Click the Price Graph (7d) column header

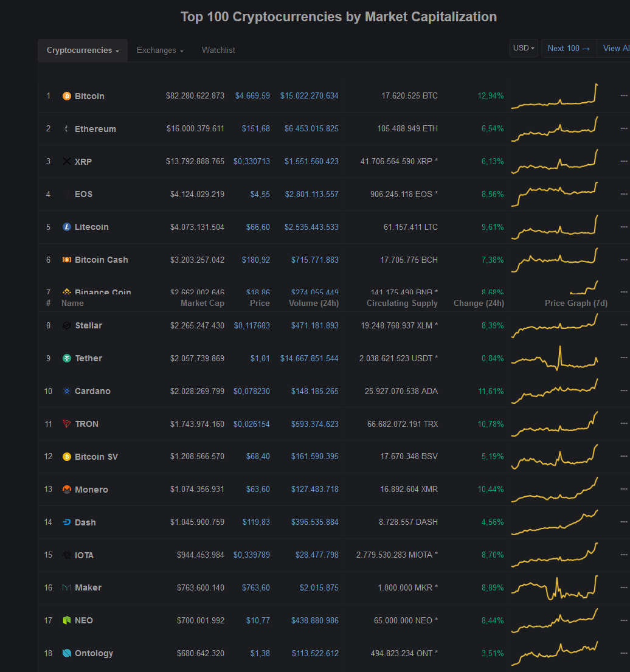[x=576, y=303]
